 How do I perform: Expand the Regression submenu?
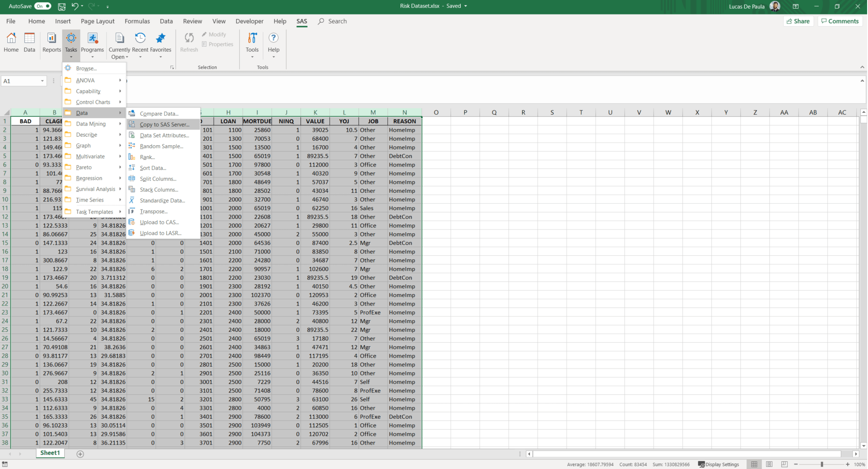click(x=89, y=178)
